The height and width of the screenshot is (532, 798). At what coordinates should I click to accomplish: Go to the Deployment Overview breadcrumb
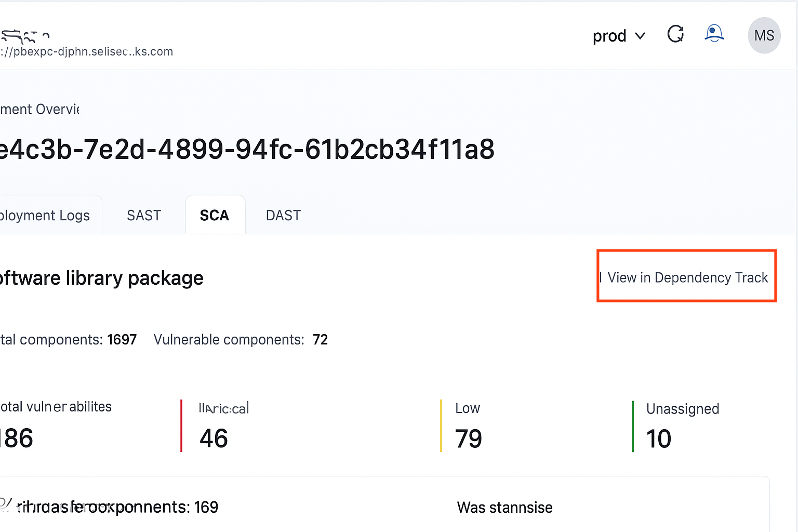tap(39, 109)
